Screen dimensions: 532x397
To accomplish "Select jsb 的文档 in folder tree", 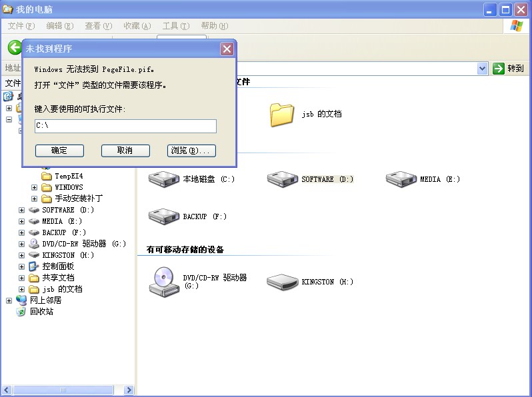I will click(62, 289).
